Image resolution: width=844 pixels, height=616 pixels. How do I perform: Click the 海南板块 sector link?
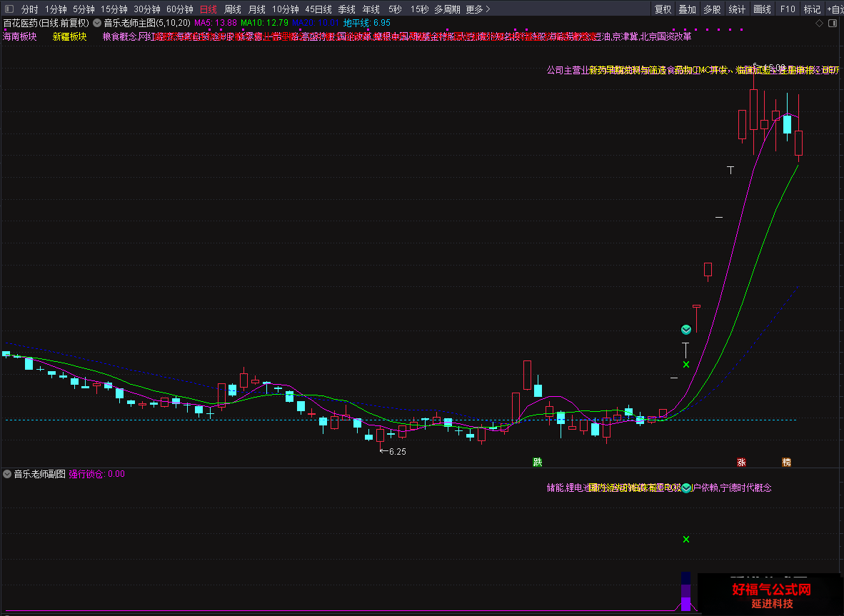[20, 36]
